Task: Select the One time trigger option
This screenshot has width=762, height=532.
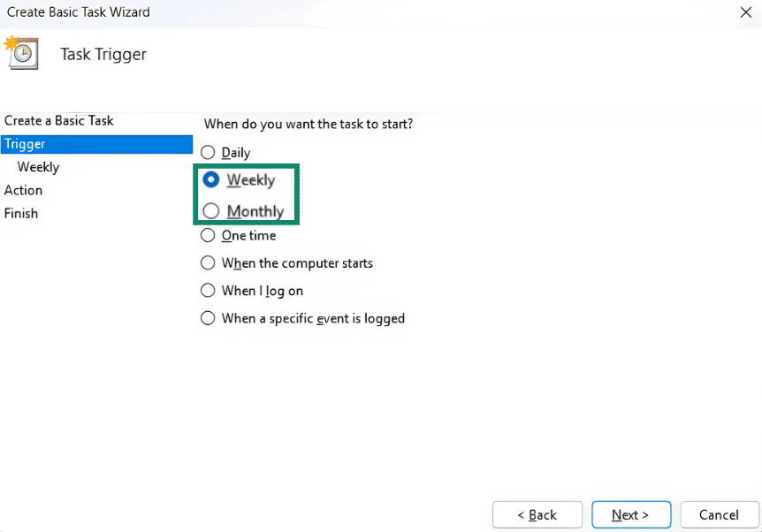Action: [x=209, y=235]
